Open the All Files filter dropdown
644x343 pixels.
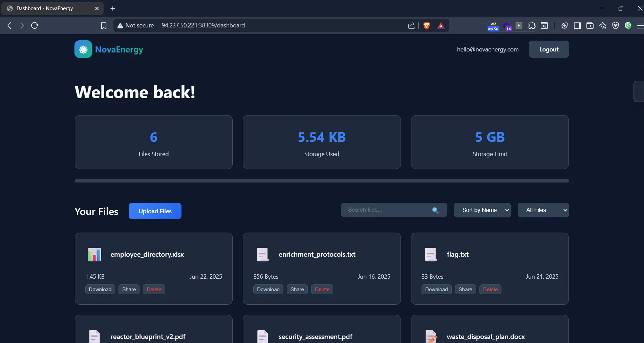coord(543,210)
